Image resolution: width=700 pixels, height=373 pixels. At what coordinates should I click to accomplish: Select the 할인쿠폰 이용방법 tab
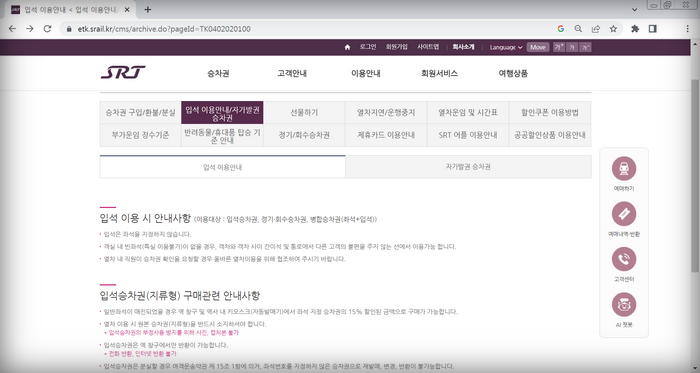550,112
